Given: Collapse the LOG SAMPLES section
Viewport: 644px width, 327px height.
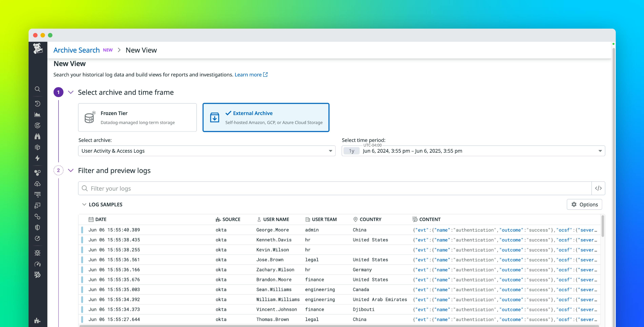Looking at the screenshot, I should 84,204.
